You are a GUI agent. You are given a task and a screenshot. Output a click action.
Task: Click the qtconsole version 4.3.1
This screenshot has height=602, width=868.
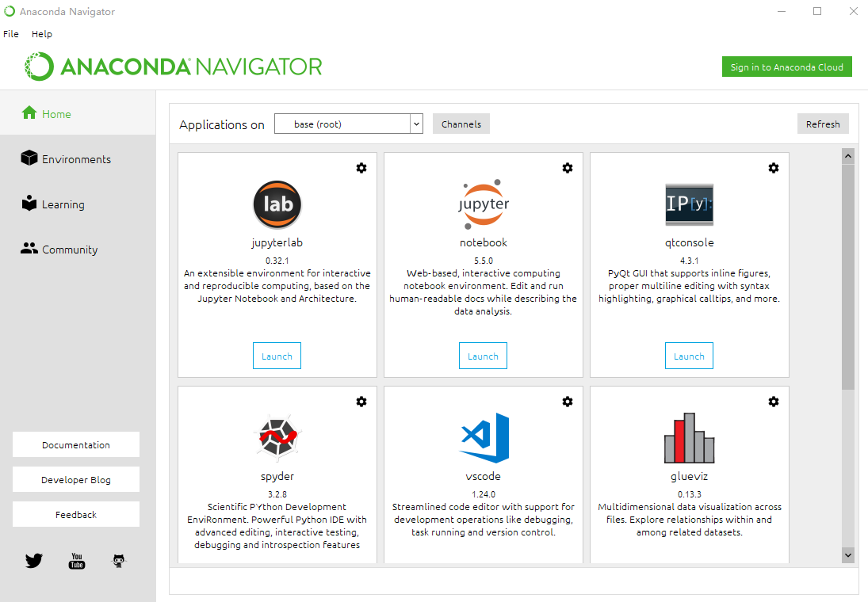tap(689, 261)
